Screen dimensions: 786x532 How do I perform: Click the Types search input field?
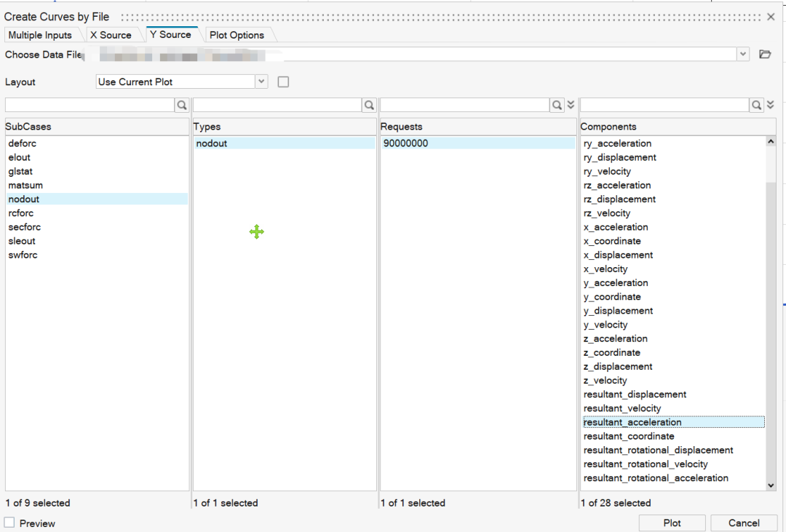[x=277, y=105]
